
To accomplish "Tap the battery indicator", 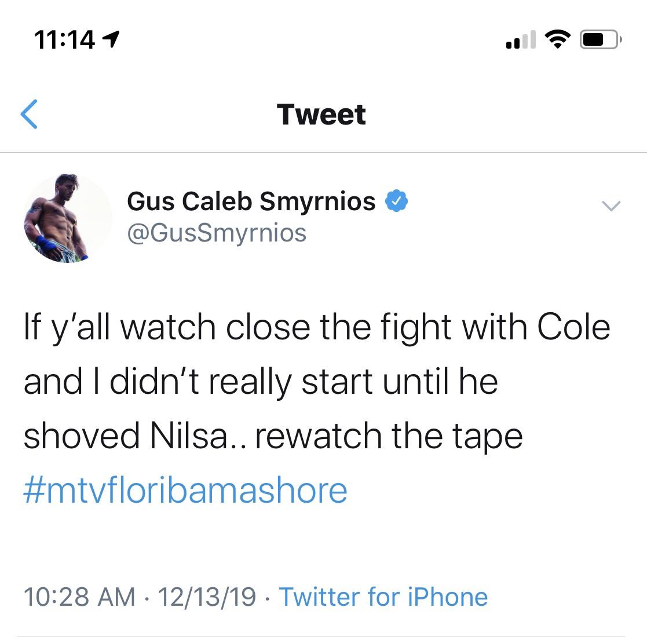I will [601, 39].
